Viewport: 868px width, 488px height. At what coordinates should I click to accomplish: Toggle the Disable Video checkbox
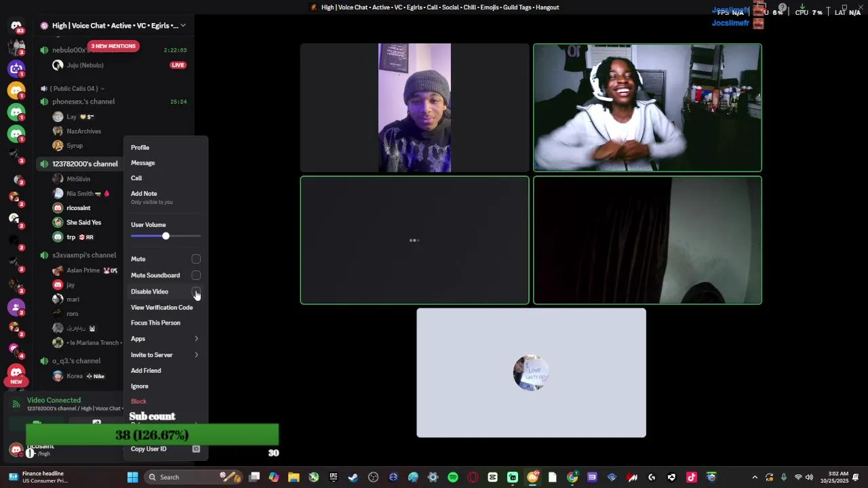[196, 291]
